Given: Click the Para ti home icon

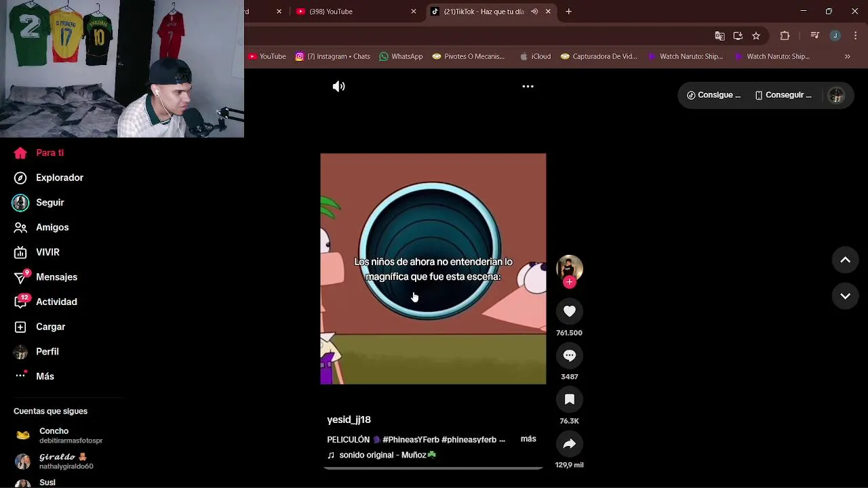Looking at the screenshot, I should [21, 152].
